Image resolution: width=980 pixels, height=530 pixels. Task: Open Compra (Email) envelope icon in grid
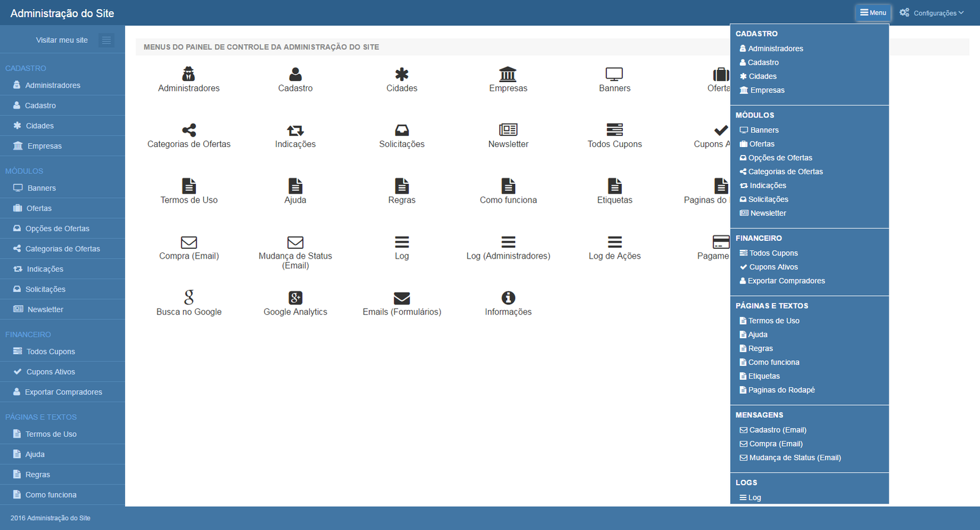(x=189, y=242)
